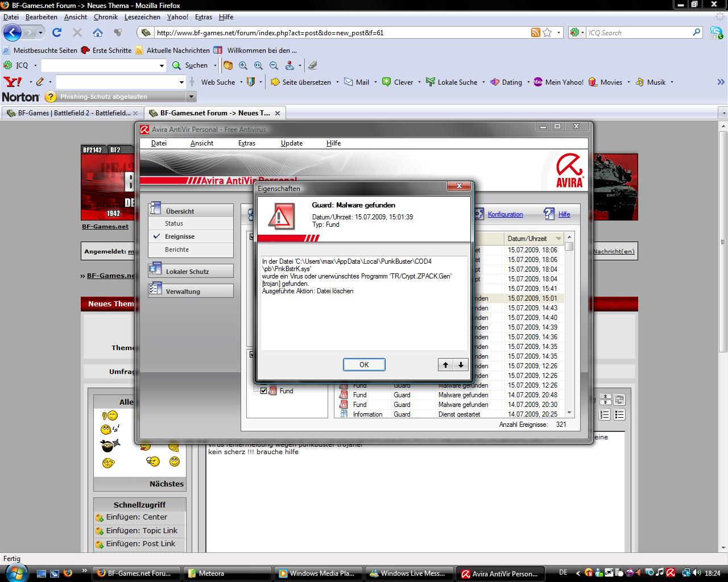Open Erste Schritte bookmark
728x582 pixels.
[106, 50]
